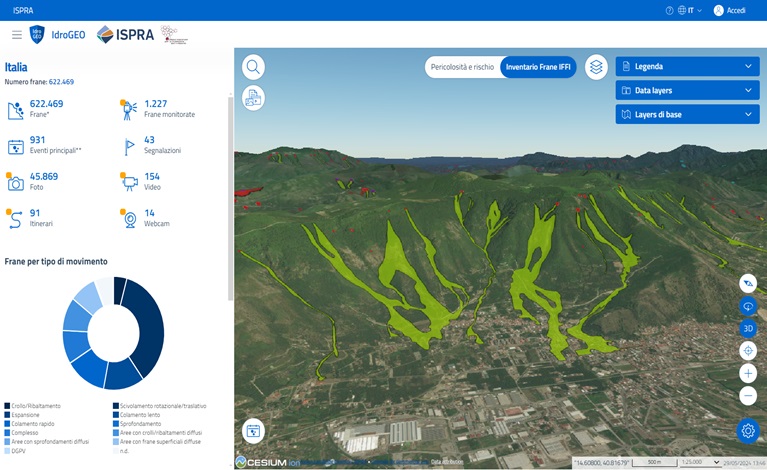Zoom out with the minus button

tap(748, 395)
